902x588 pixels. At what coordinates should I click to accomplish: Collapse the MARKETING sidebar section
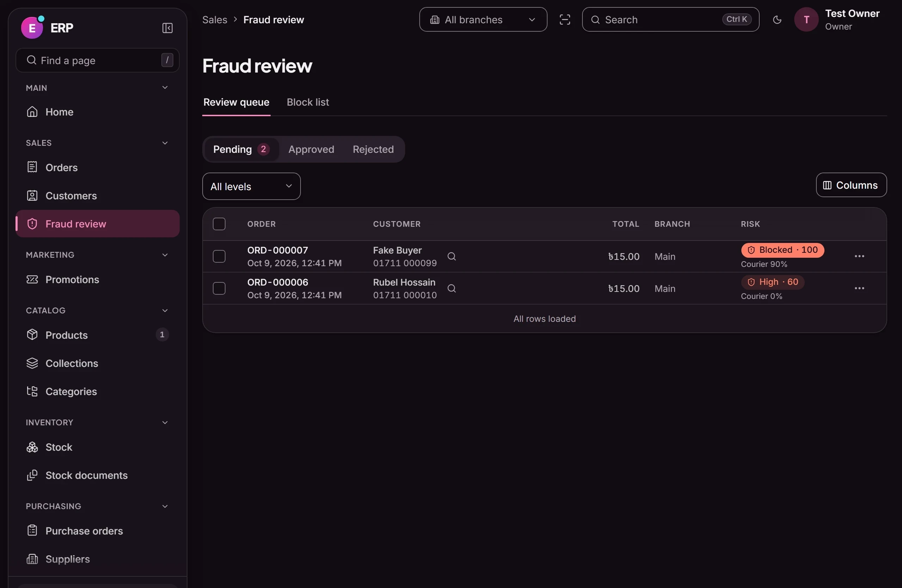point(165,255)
